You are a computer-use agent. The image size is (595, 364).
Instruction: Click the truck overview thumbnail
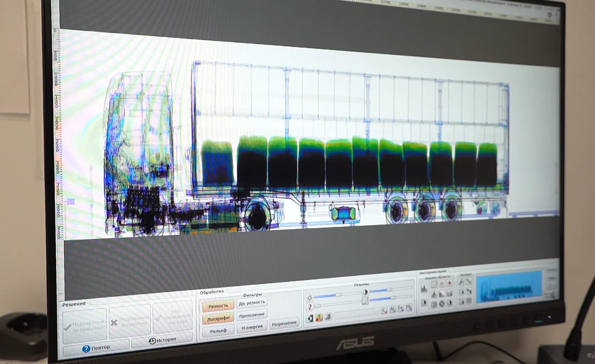click(509, 287)
